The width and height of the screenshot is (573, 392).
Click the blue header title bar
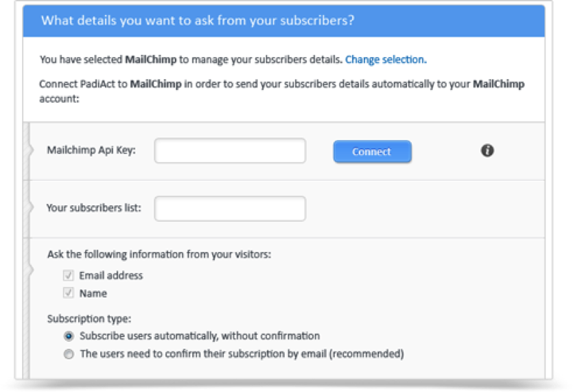tap(283, 21)
